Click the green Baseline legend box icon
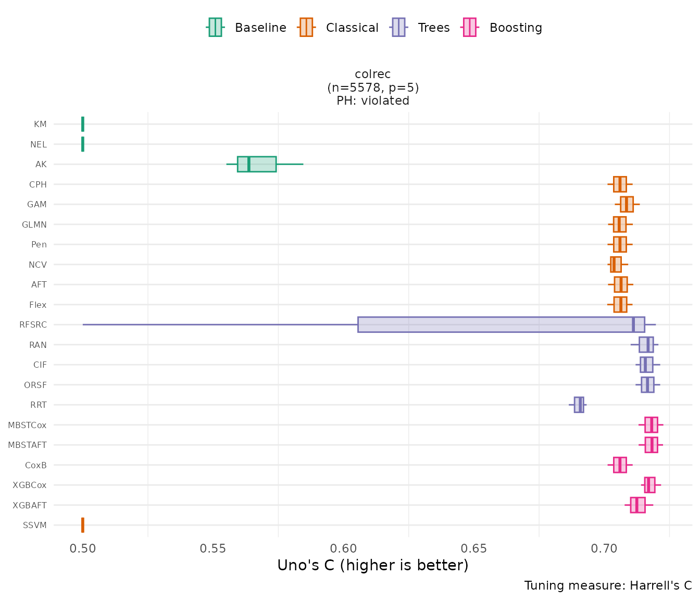 click(x=215, y=28)
